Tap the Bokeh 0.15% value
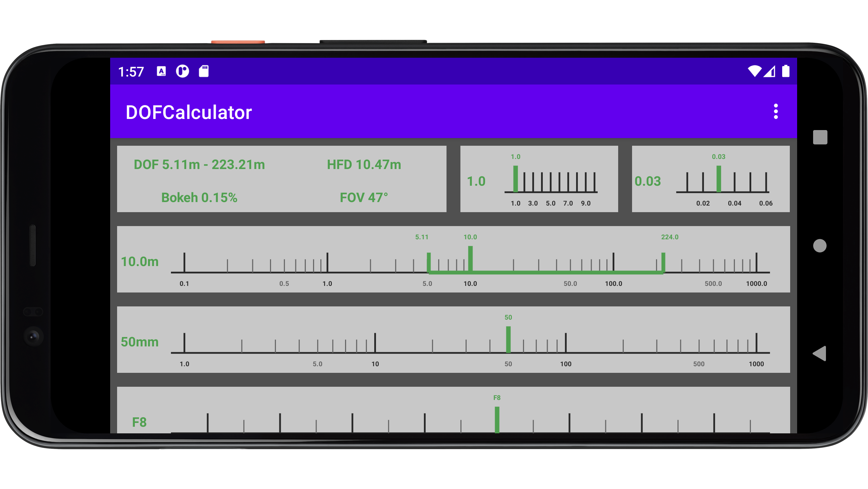The image size is (868, 489). 199,198
